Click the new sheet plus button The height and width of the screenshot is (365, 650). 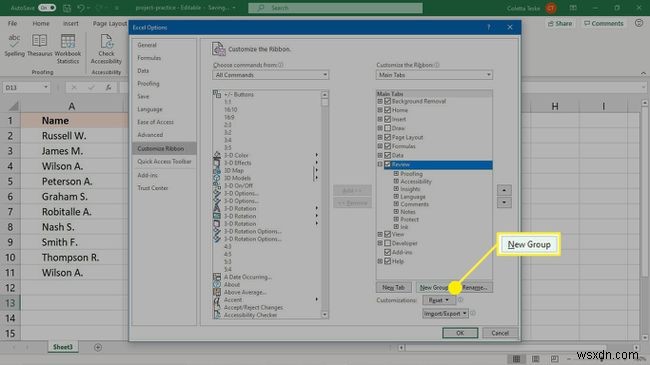(x=98, y=347)
